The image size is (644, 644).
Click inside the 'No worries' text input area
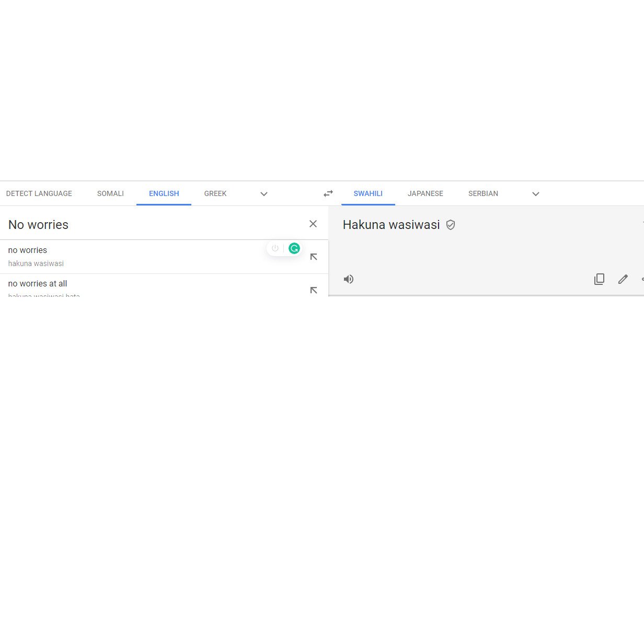click(x=105, y=225)
